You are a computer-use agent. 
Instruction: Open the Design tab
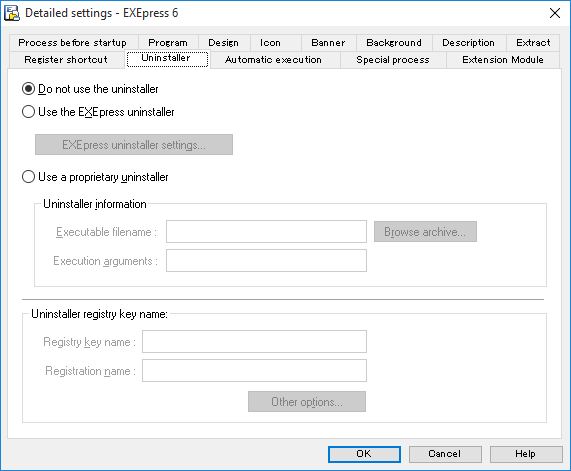[223, 43]
